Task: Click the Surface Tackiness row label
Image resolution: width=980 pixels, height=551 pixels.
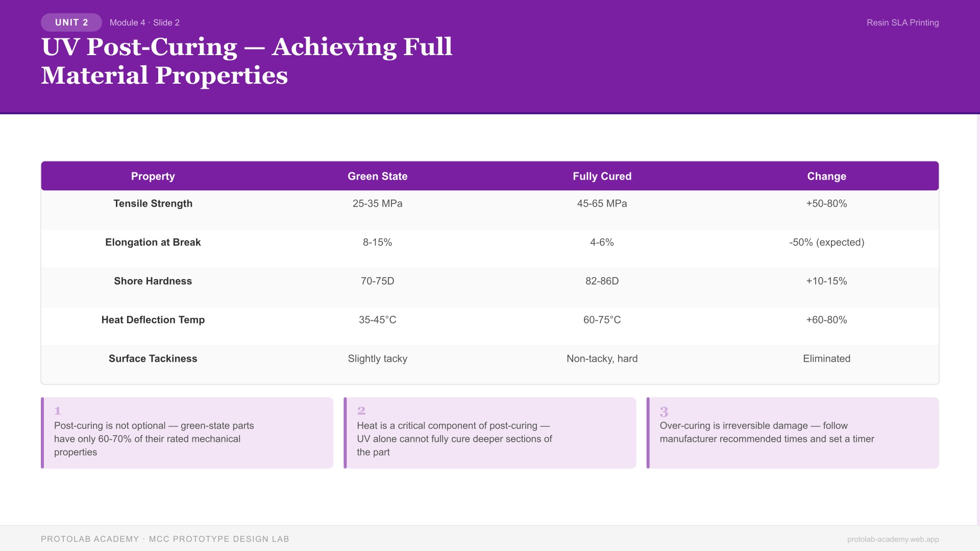Action: point(153,359)
